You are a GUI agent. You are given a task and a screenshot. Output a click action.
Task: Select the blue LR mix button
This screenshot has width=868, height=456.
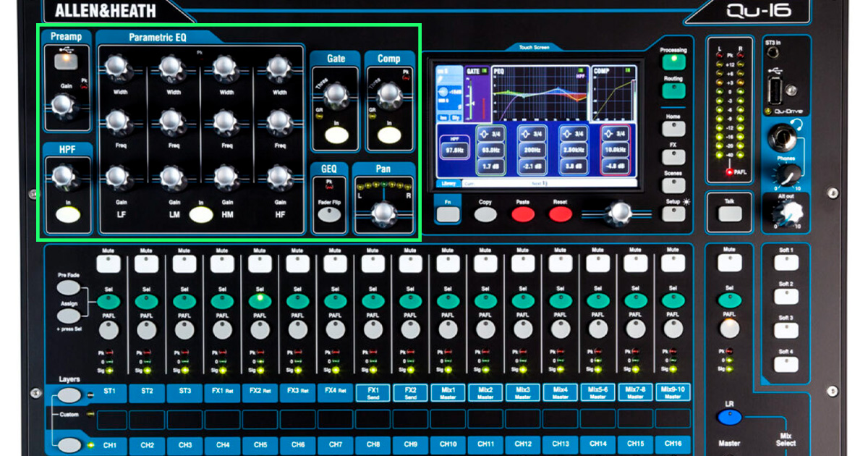coord(730,418)
